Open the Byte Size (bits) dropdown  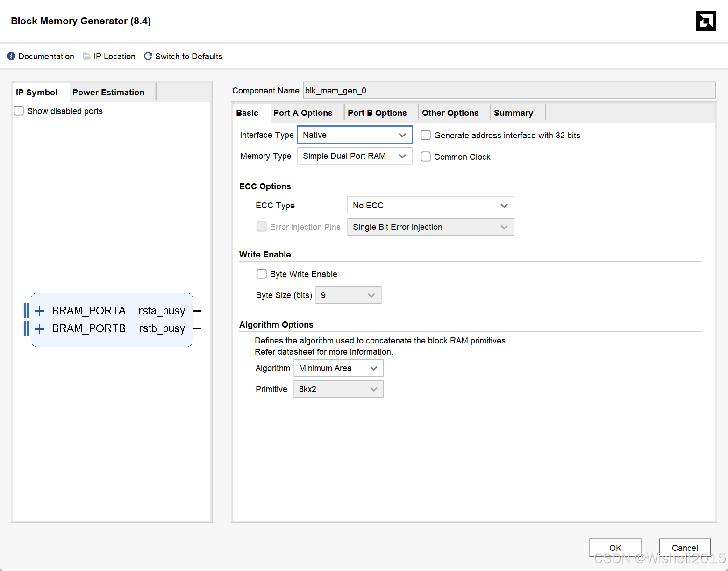349,295
